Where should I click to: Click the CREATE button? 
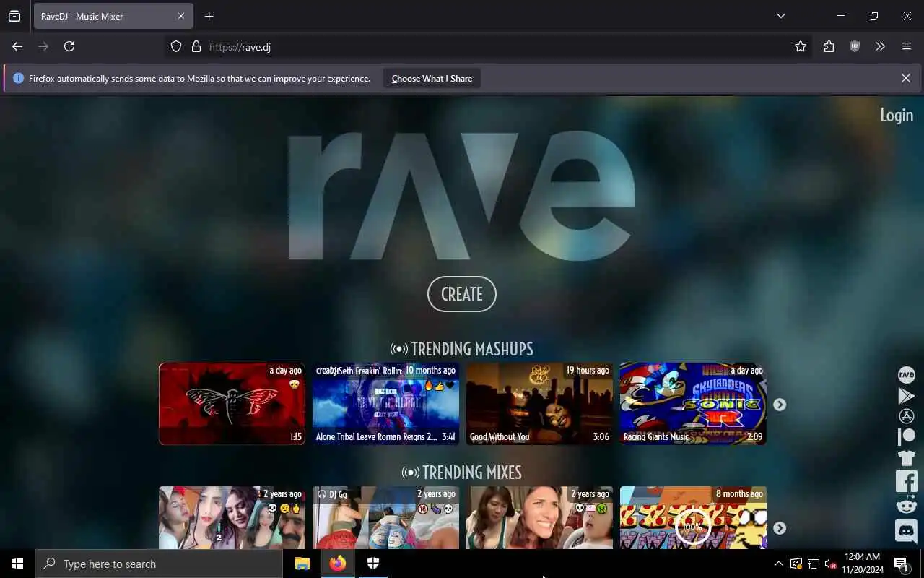[x=462, y=294]
